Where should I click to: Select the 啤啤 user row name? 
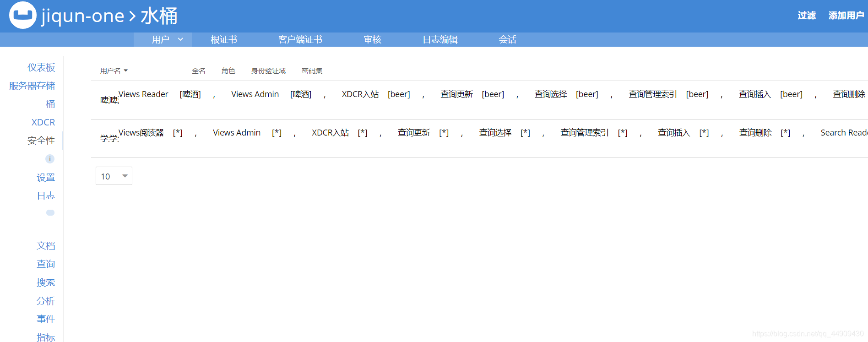pyautogui.click(x=109, y=100)
